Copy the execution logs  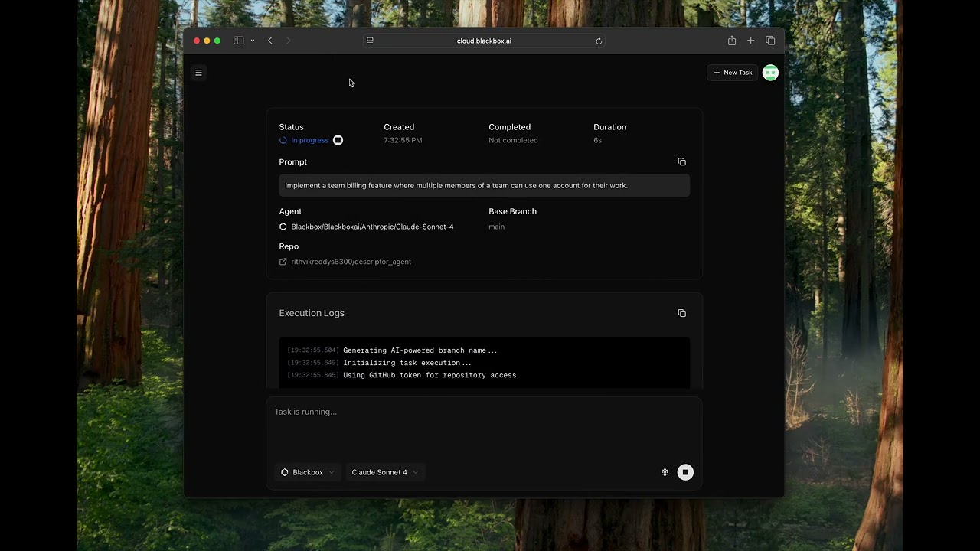tap(681, 313)
